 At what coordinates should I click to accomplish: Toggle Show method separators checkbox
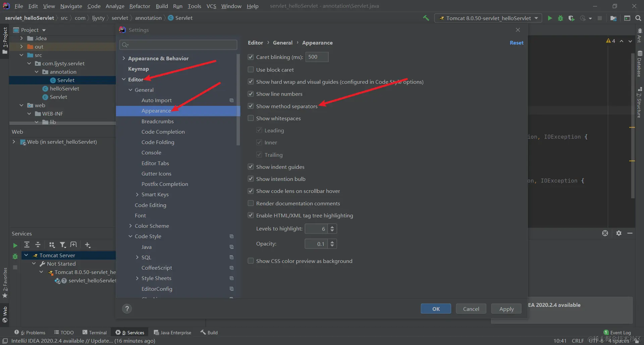(x=251, y=106)
